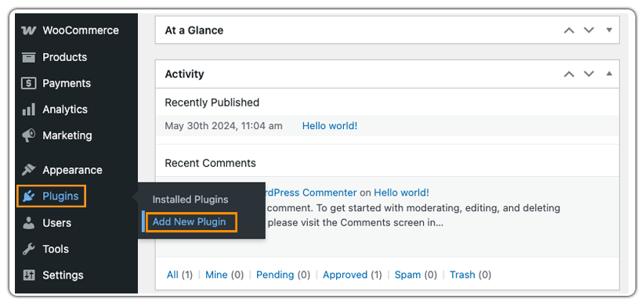Open the Hello world! link in Recent Comments
The width and height of the screenshot is (644, 306).
coord(401,193)
